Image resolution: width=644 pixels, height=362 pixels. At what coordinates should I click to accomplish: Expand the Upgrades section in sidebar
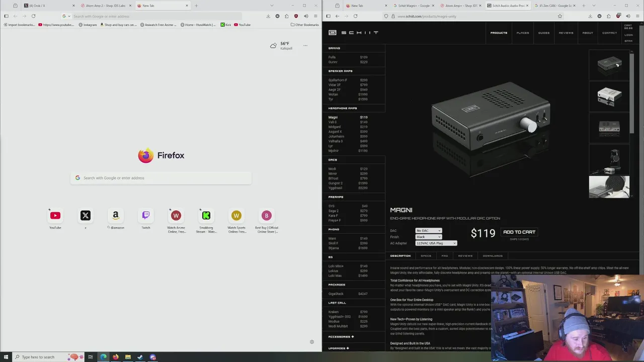click(339, 348)
